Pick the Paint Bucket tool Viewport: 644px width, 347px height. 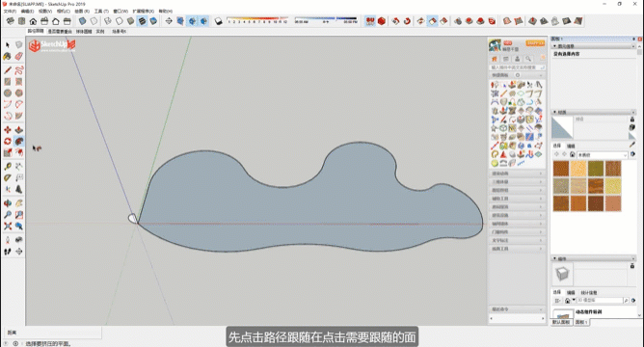coord(8,56)
